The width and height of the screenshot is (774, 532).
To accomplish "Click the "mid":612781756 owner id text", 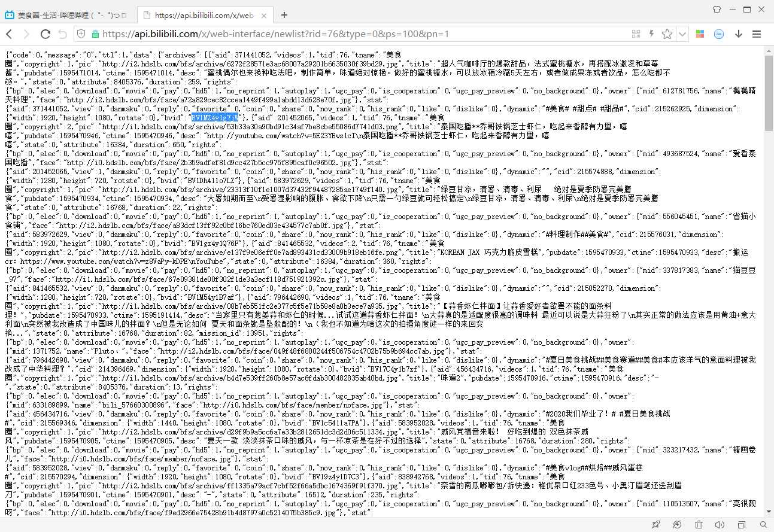I will point(670,90).
